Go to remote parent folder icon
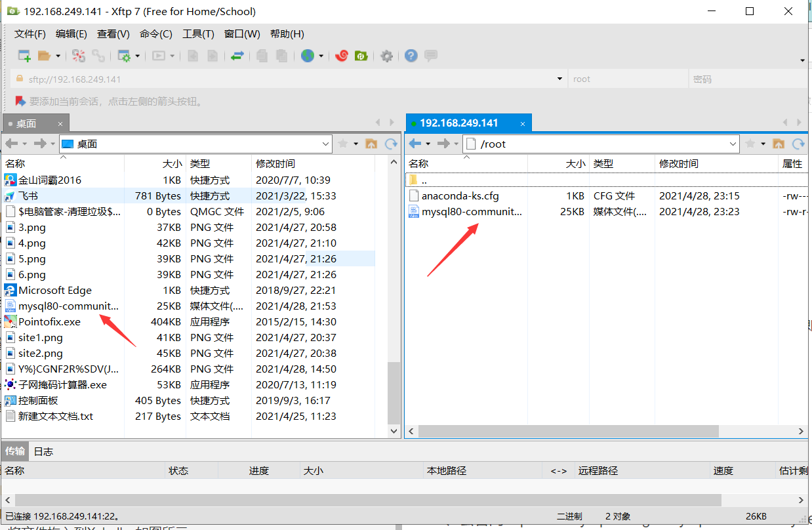Screen dimensions: 812x530 [x=779, y=144]
